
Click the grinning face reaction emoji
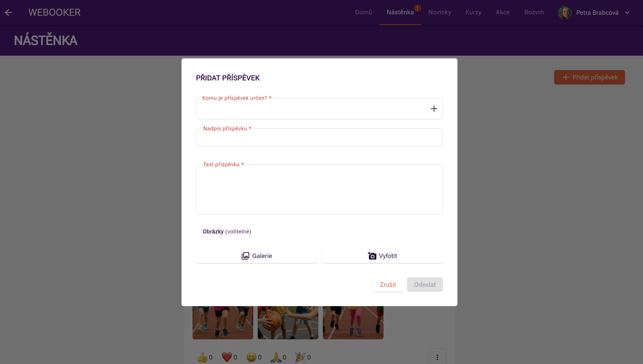(251, 357)
